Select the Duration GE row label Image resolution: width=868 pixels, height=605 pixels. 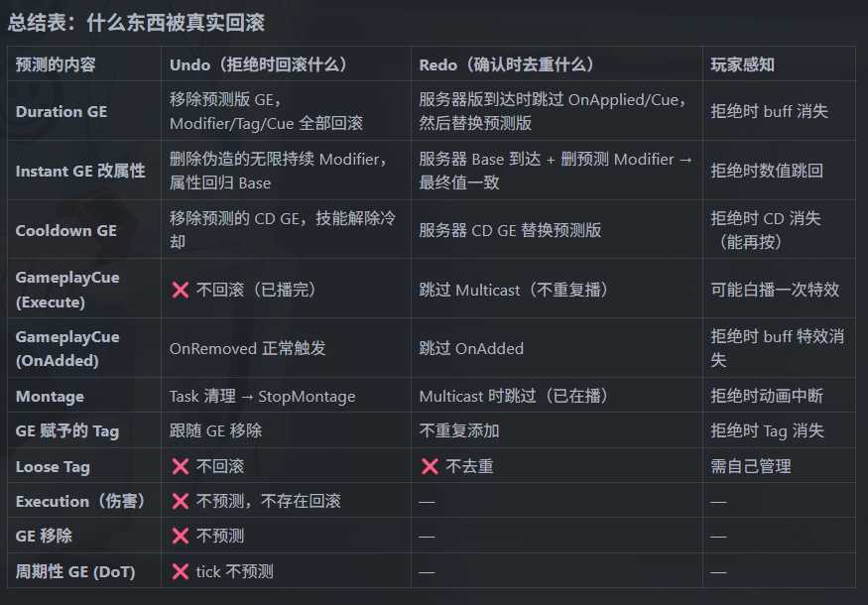[x=62, y=111]
